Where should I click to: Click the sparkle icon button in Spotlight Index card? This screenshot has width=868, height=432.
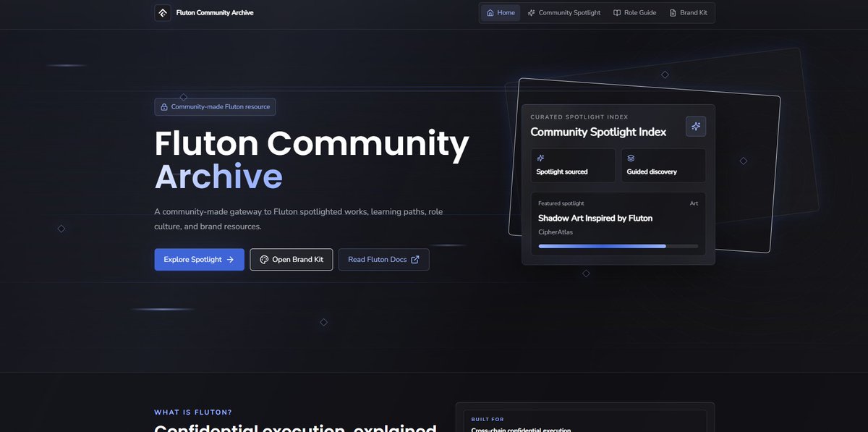(x=696, y=126)
